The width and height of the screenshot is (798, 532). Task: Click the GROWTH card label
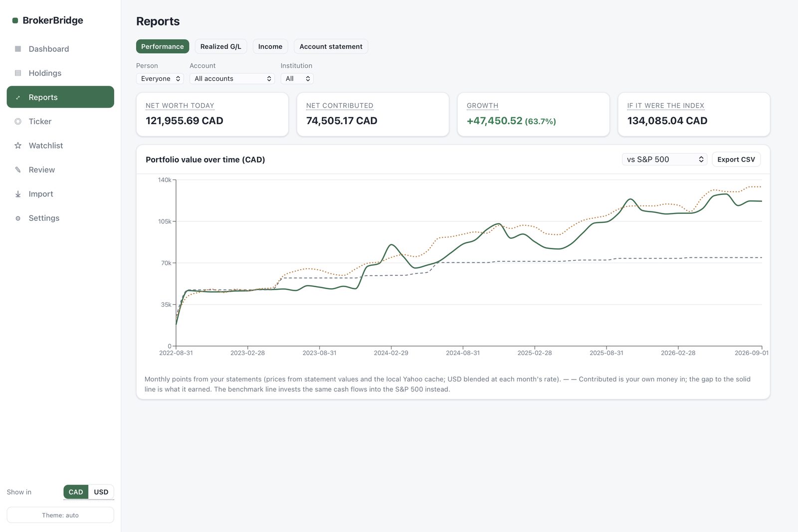pos(482,106)
